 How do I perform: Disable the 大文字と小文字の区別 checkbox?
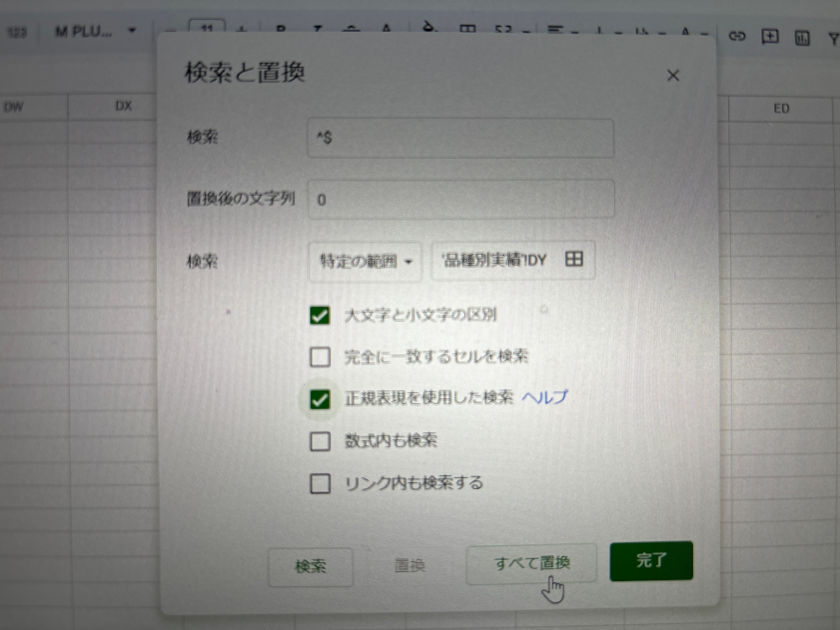pos(318,314)
